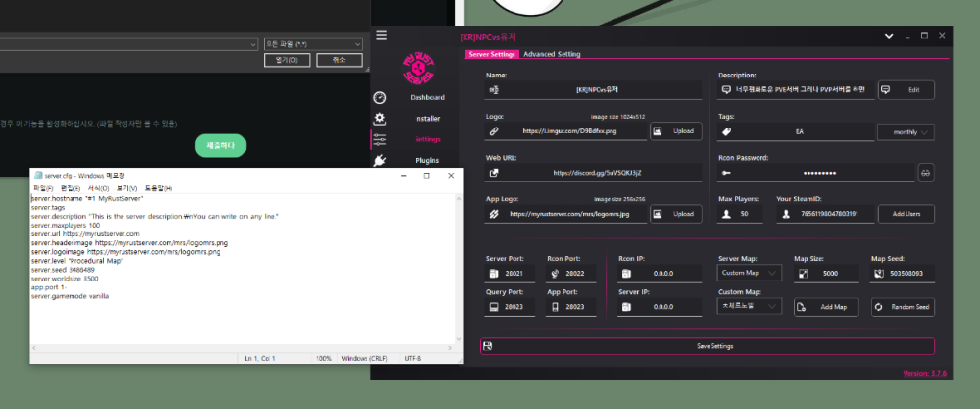
Task: Open the monthly wipe tag dropdown
Action: 906,130
